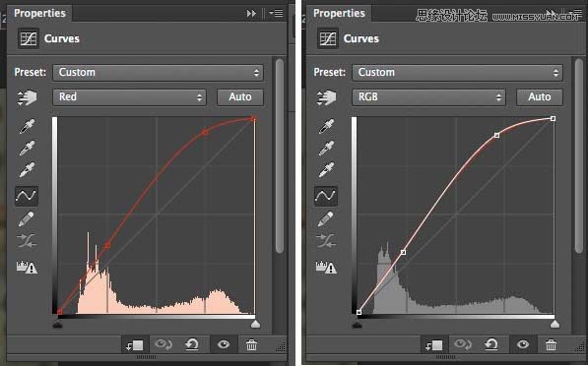Click histogram warning icon in Red panel
The width and height of the screenshot is (588, 366).
click(x=27, y=267)
